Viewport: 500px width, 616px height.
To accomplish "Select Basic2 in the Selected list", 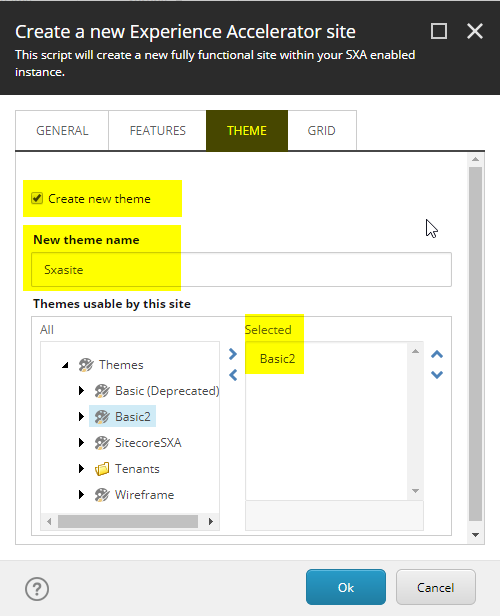I will click(x=277, y=359).
